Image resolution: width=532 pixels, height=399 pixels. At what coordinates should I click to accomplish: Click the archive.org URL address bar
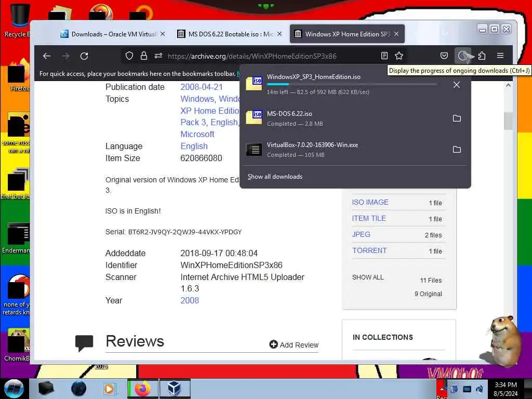coord(252,56)
